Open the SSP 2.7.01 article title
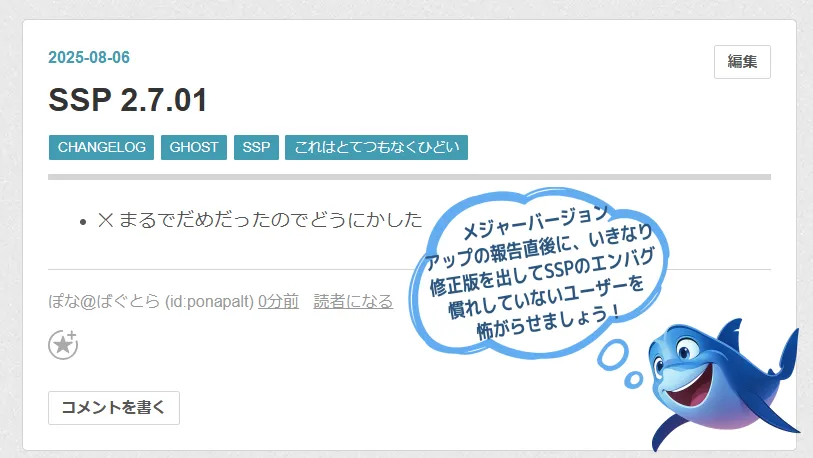 pos(128,100)
